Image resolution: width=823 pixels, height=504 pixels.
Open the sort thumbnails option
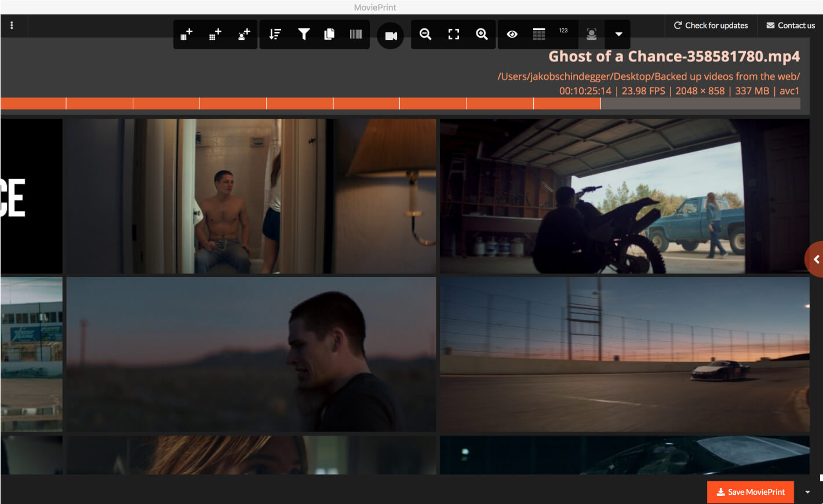point(275,34)
